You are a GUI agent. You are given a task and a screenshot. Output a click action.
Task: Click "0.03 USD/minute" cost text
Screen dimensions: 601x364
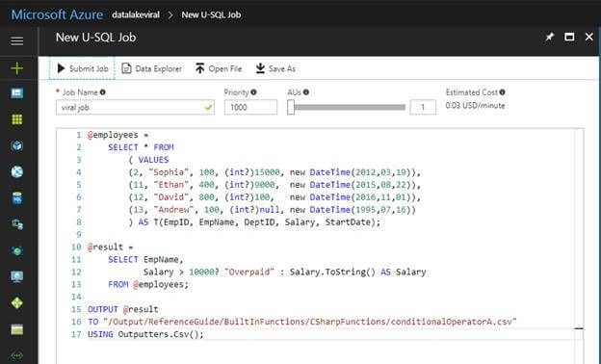click(475, 106)
